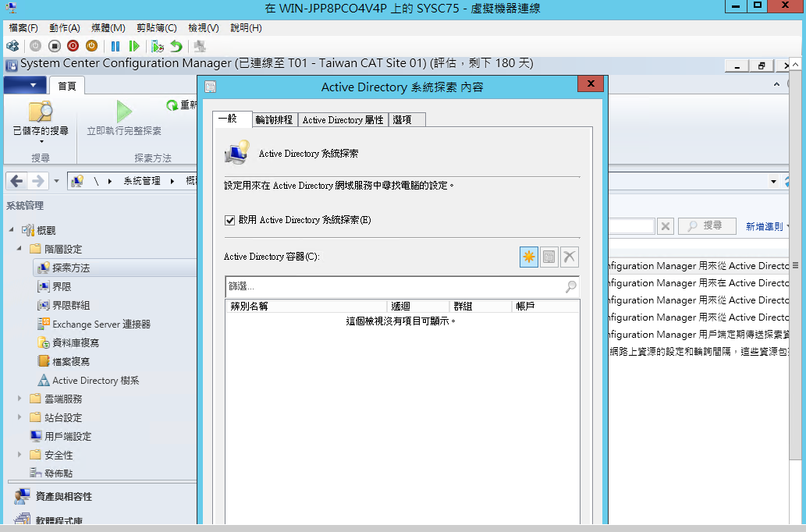
Task: Click 立即執行完整探索 run full discovery
Action: coord(124,119)
